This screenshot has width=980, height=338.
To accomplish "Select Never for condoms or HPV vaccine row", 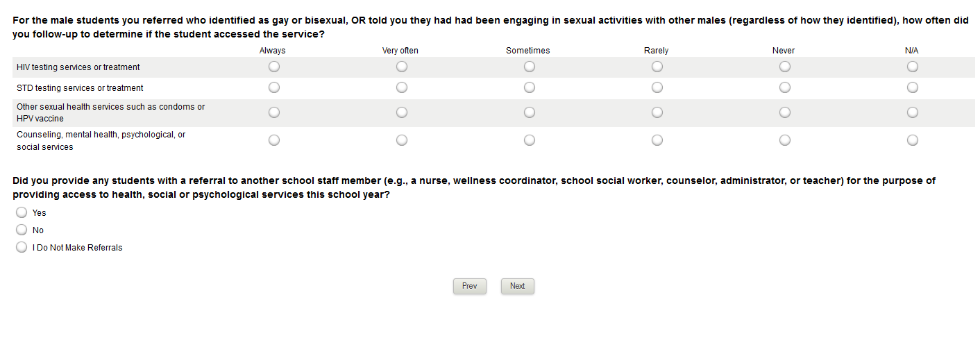I will click(785, 112).
